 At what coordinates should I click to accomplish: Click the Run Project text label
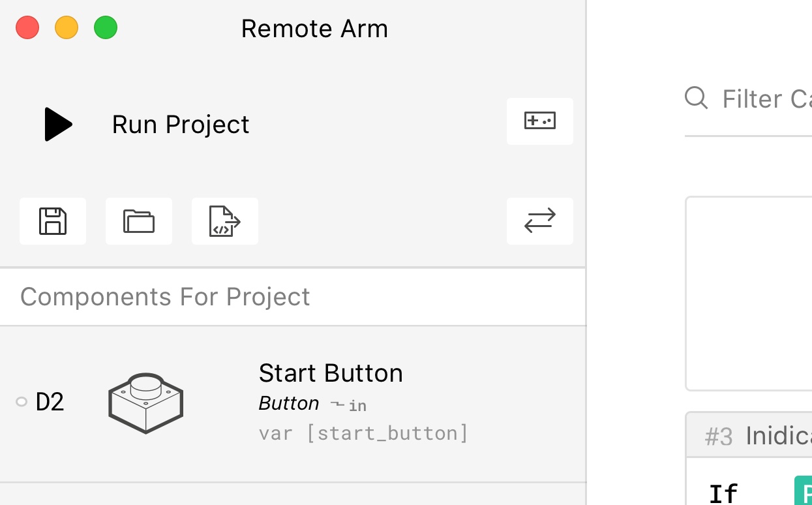(x=181, y=125)
